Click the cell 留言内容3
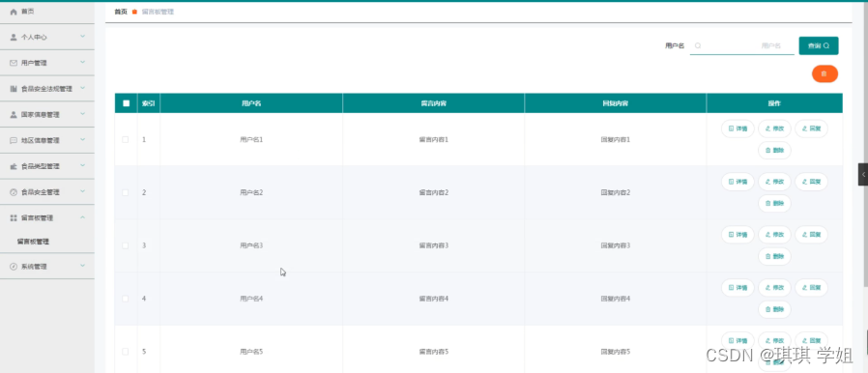This screenshot has height=373, width=868. [433, 245]
